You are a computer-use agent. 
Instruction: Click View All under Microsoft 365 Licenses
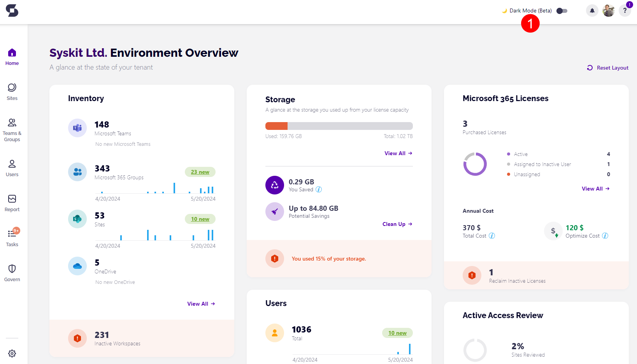point(595,189)
